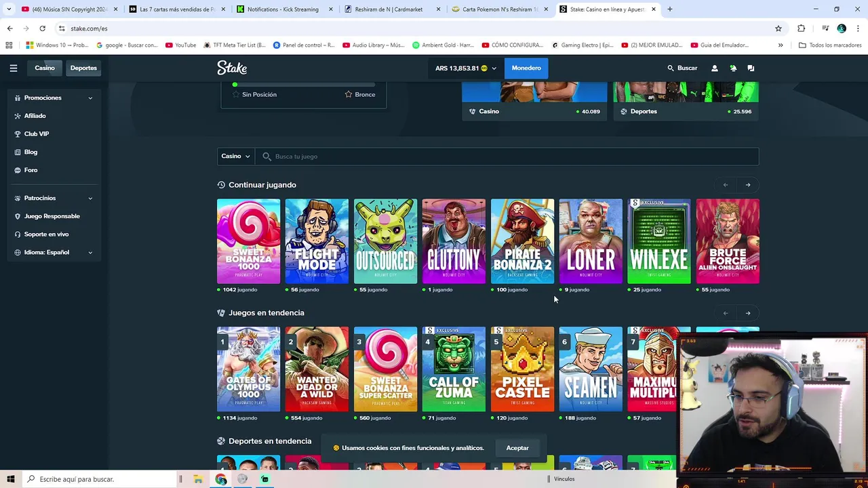Screen dimensions: 868x488
Task: Go back in browser history
Action: tap(9, 28)
